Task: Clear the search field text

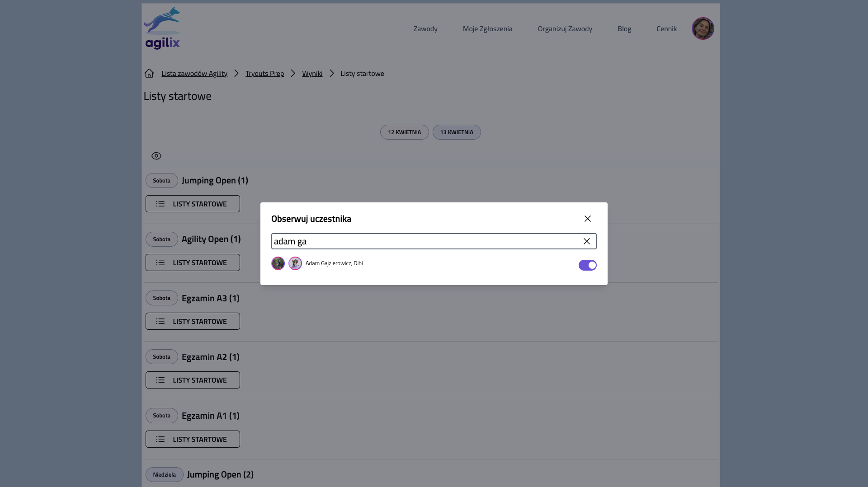Action: tap(587, 241)
